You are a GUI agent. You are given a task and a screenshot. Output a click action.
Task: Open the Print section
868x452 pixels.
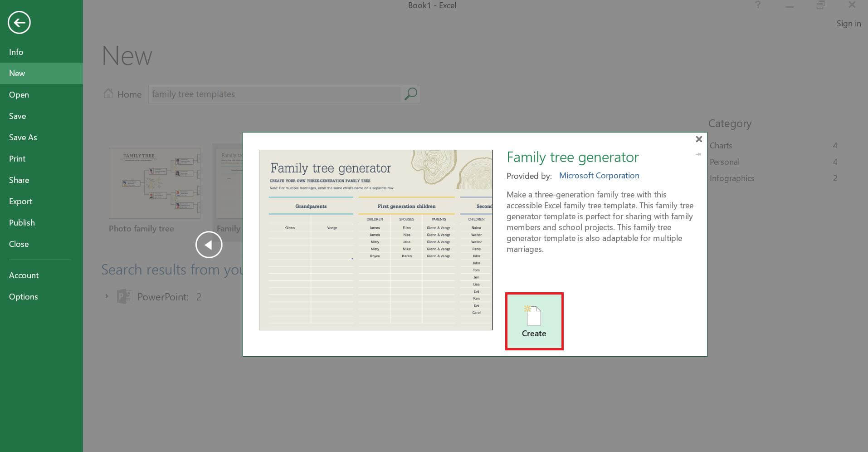[17, 158]
